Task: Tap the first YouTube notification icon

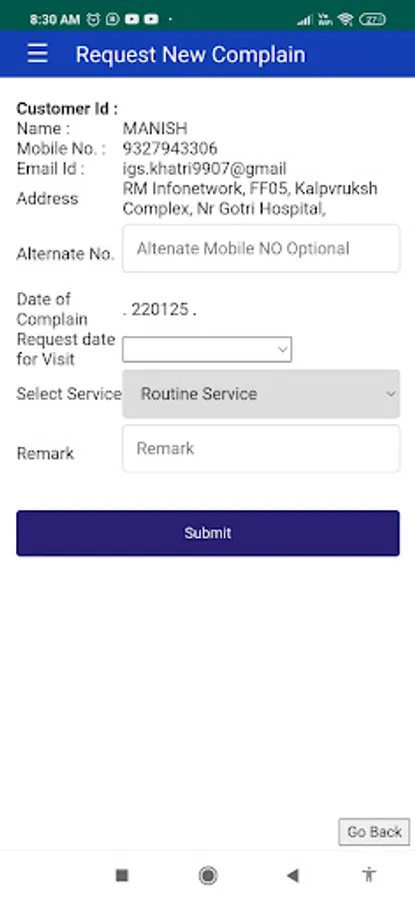Action: (x=132, y=20)
